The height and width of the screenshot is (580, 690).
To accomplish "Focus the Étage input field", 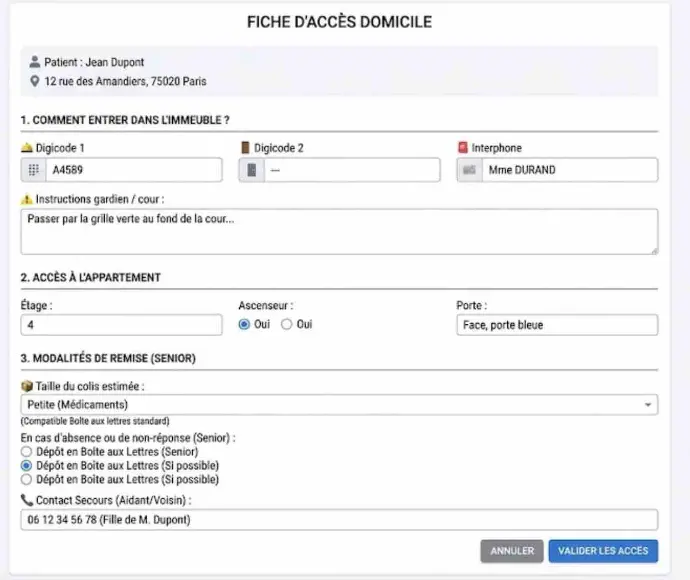I will [x=121, y=325].
